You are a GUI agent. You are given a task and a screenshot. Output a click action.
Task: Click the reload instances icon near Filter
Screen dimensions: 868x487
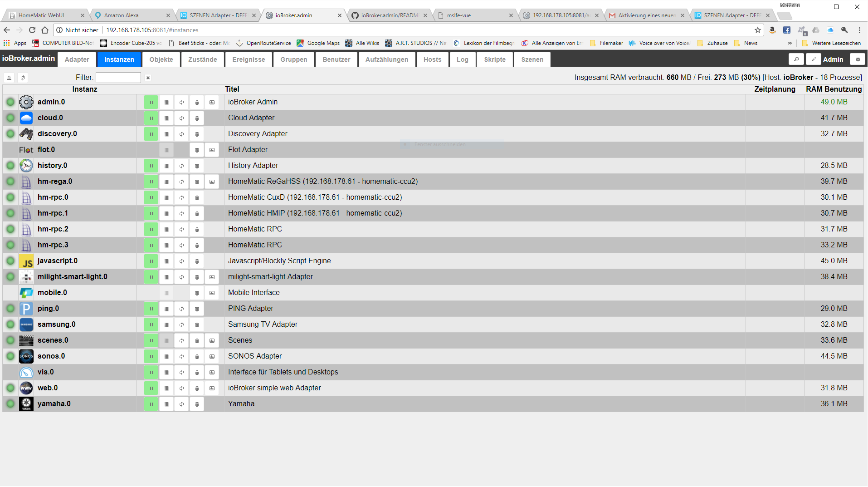point(23,78)
